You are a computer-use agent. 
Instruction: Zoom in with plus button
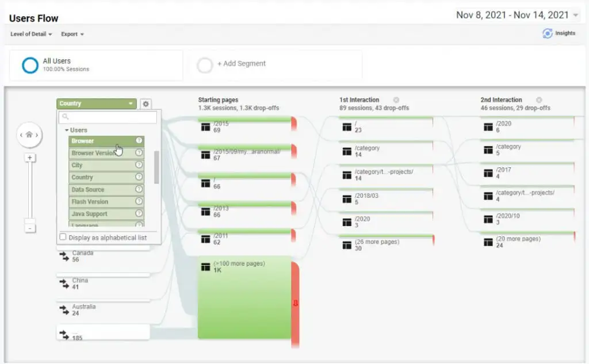click(x=30, y=158)
